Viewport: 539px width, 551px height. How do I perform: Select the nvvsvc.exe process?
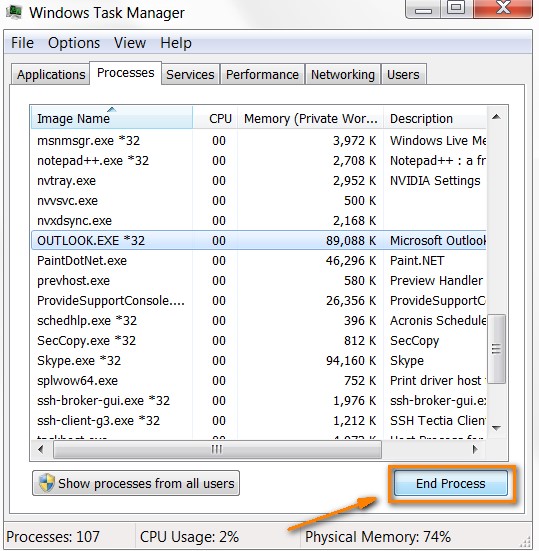[259, 201]
